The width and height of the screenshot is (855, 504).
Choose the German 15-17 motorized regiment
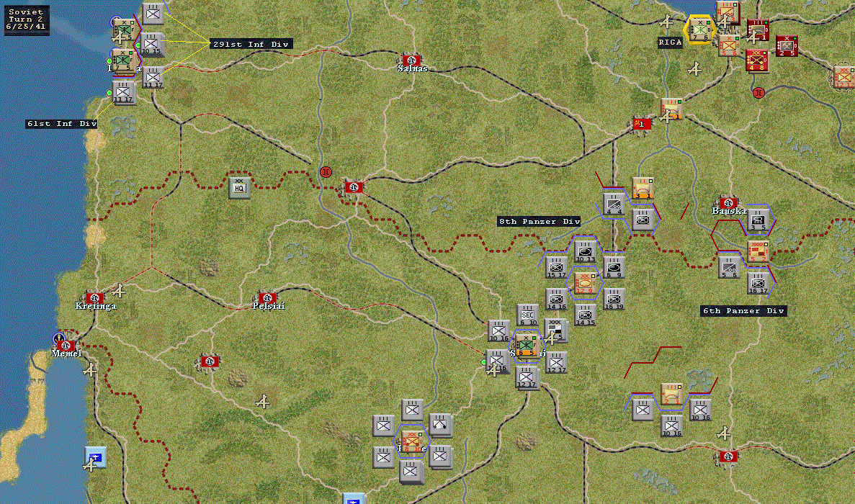[556, 267]
